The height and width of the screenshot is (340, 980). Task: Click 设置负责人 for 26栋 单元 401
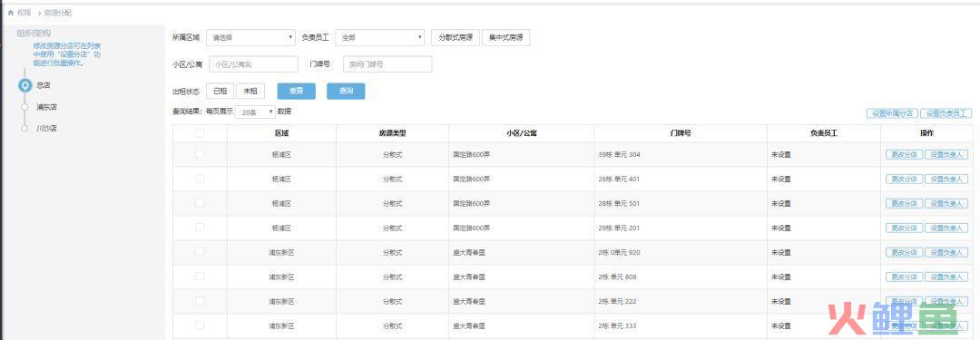tap(946, 179)
